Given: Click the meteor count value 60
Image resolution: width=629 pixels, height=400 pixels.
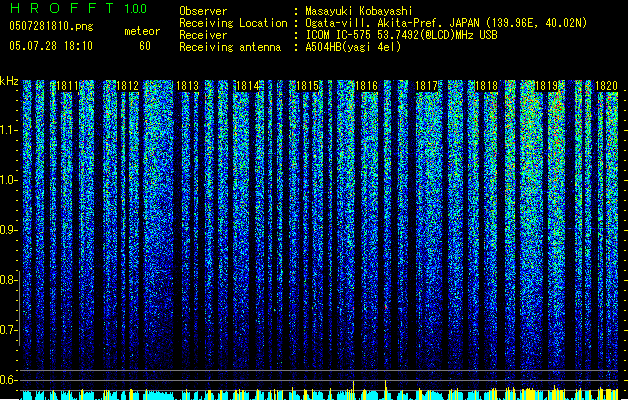Looking at the screenshot, I should 145,46.
